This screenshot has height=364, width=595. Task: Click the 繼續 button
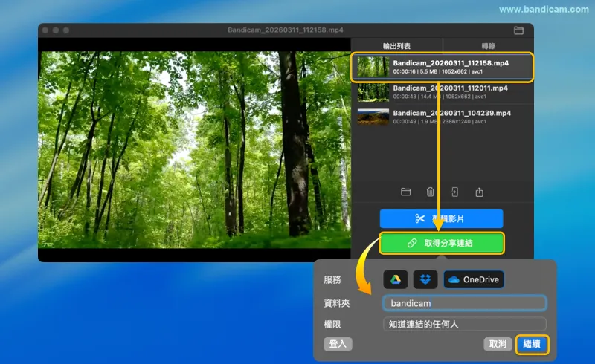(x=532, y=344)
